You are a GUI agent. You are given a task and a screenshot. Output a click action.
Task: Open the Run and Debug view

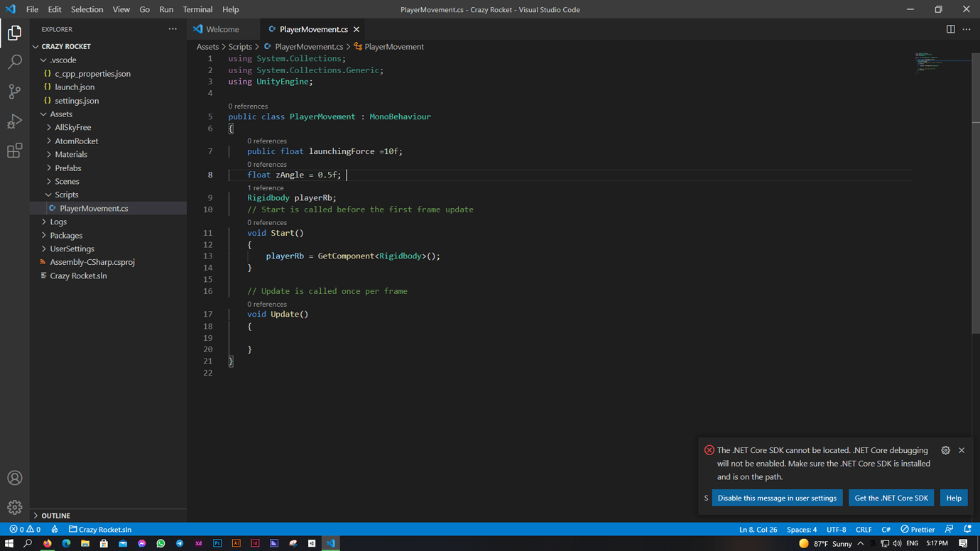(x=14, y=121)
